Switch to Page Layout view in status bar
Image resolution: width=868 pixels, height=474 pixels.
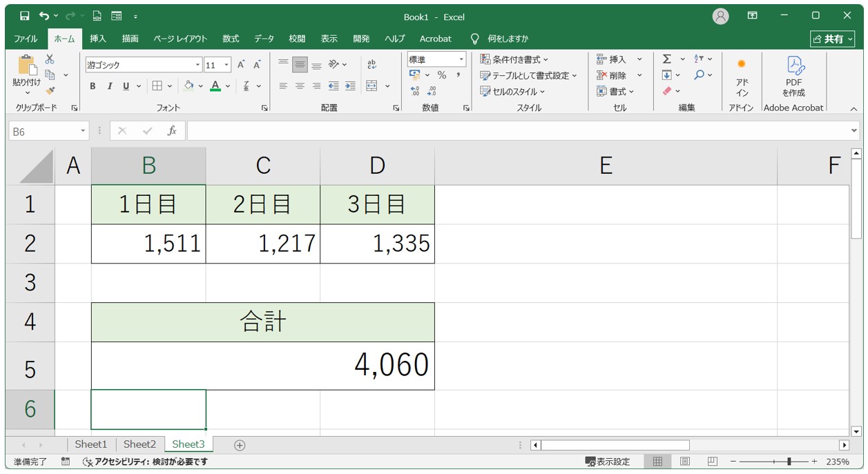(x=685, y=462)
